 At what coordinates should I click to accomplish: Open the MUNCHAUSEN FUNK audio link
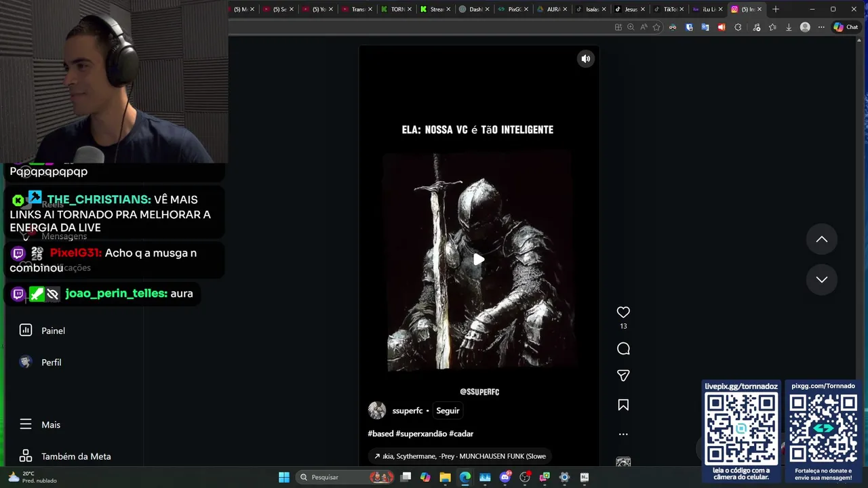[x=460, y=456]
